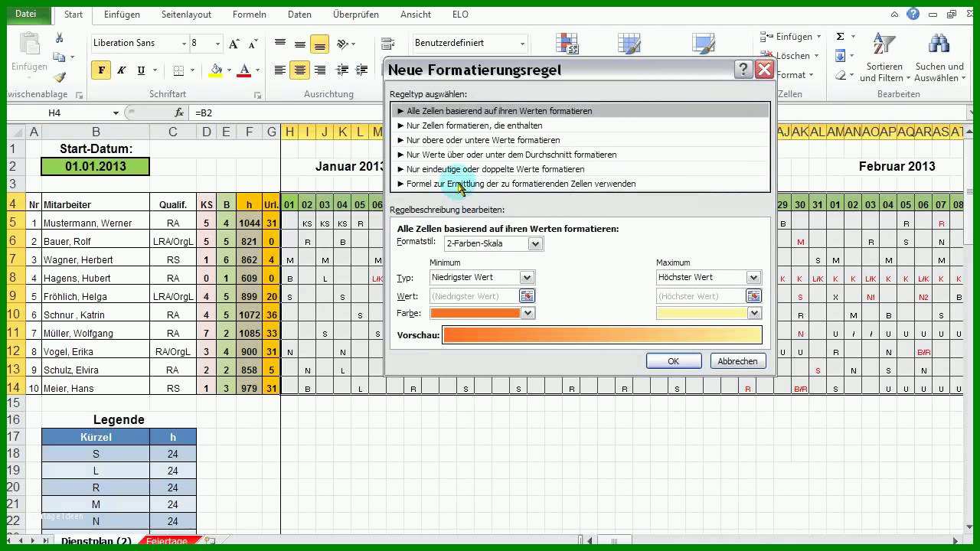Open the font size dropdown
This screenshot has height=551, width=980.
(x=218, y=44)
